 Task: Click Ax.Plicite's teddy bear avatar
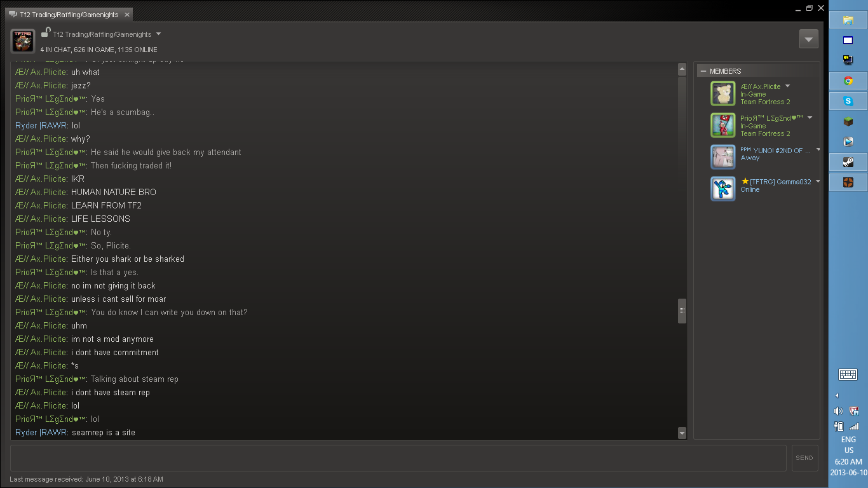point(723,93)
